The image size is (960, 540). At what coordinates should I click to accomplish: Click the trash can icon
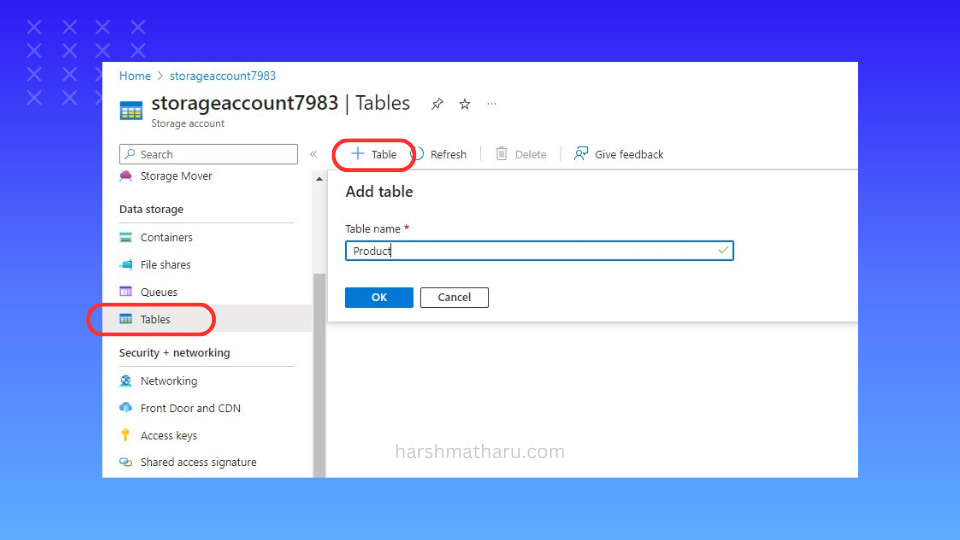(x=501, y=154)
